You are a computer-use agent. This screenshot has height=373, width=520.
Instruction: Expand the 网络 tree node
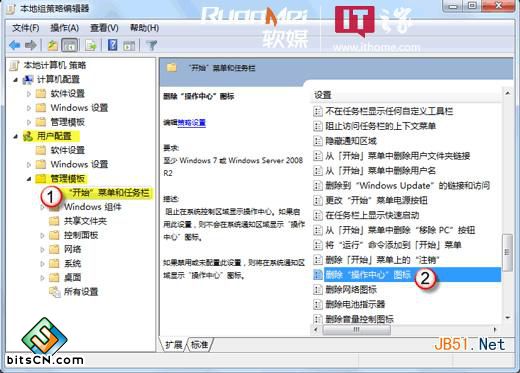(42, 250)
